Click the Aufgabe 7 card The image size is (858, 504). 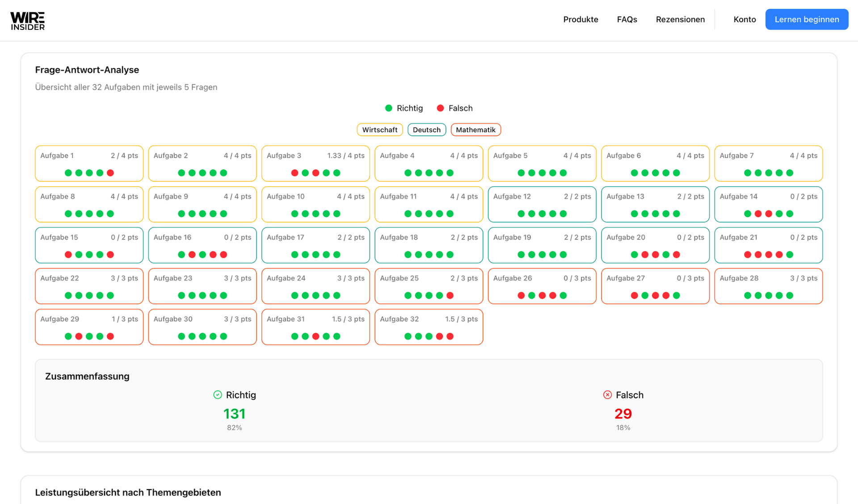[x=769, y=164]
